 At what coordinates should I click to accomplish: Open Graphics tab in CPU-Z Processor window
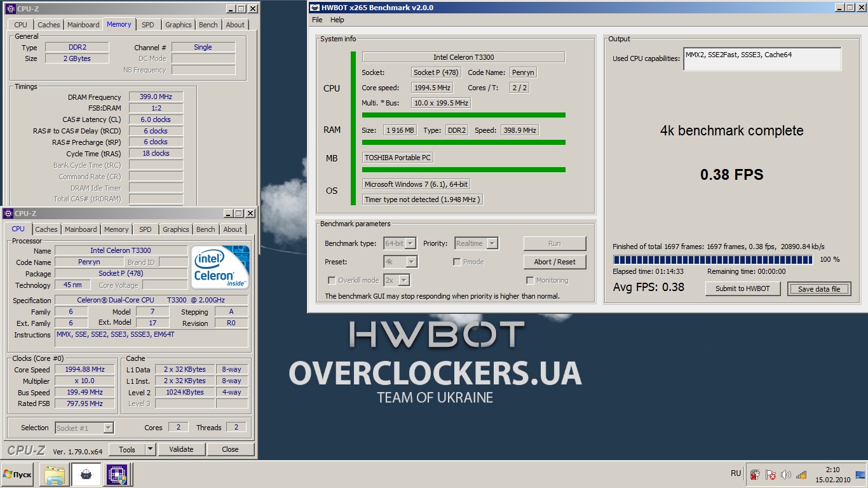click(x=176, y=229)
